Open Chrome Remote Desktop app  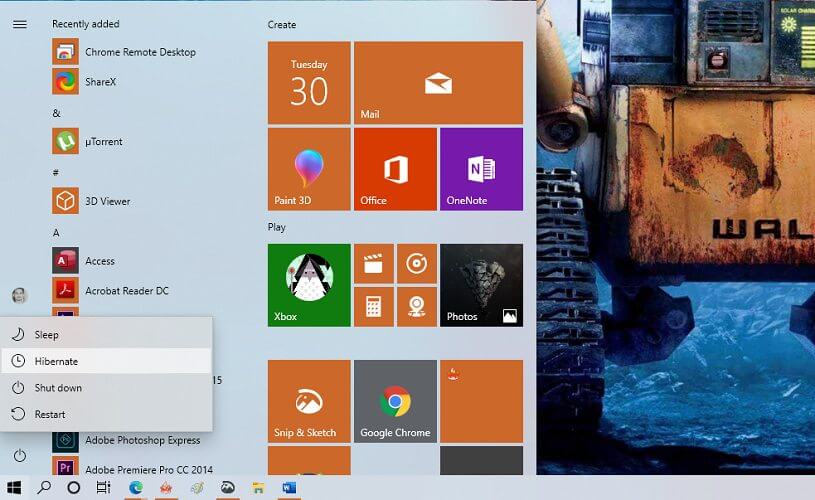(x=125, y=52)
